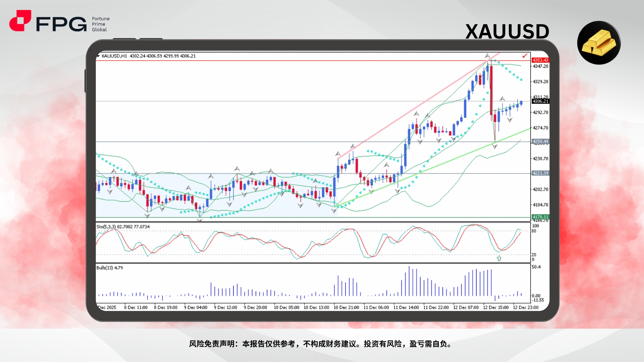Click the up fractal arrow above chart peak
The width and height of the screenshot is (644, 362).
tap(487, 56)
